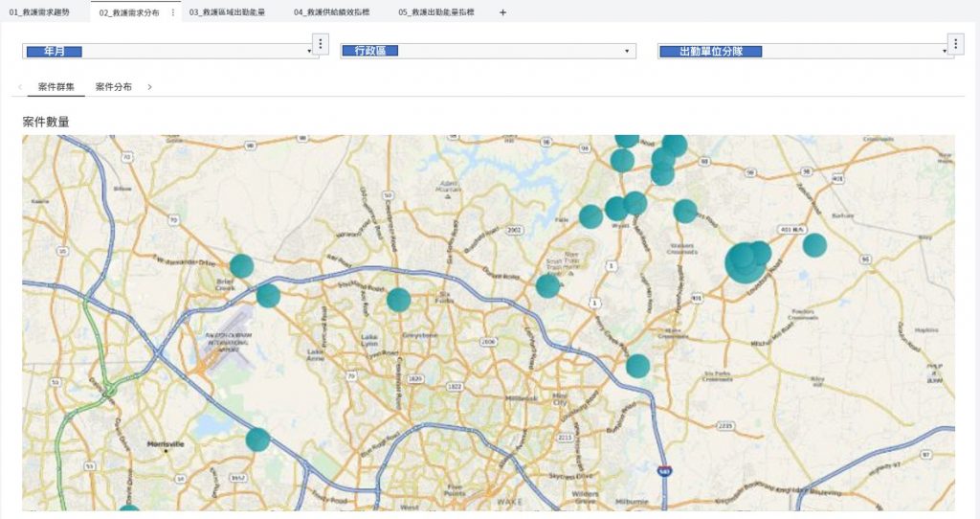Expand the 行政區 filter dropdown
Screen dimensions: 980x519
[488, 52]
